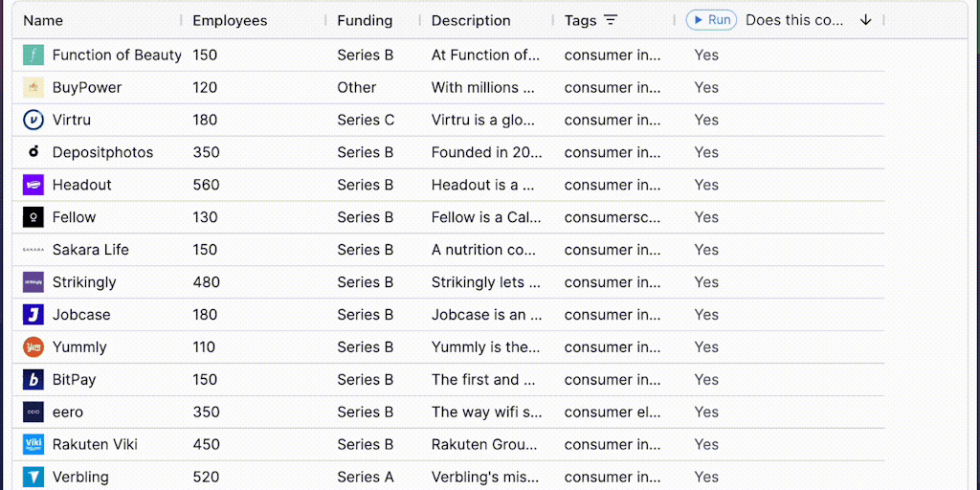Select the Description column header
The image size is (980, 490).
[x=471, y=20]
